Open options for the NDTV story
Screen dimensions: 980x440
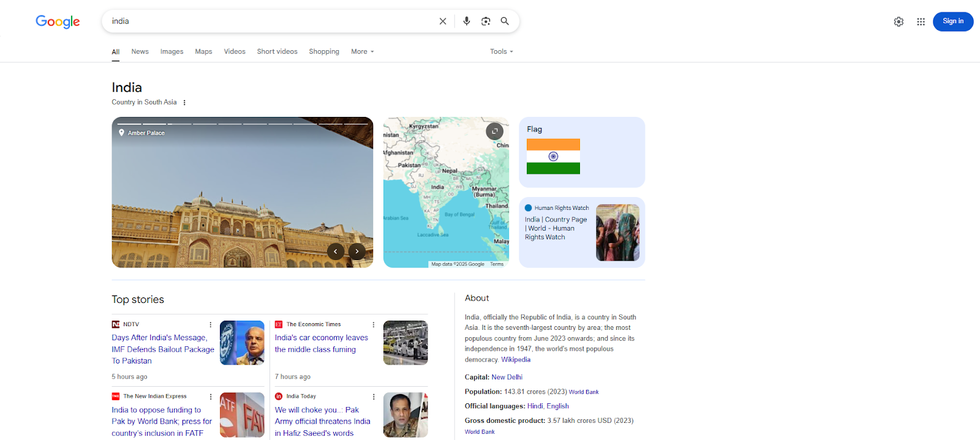[x=211, y=325]
